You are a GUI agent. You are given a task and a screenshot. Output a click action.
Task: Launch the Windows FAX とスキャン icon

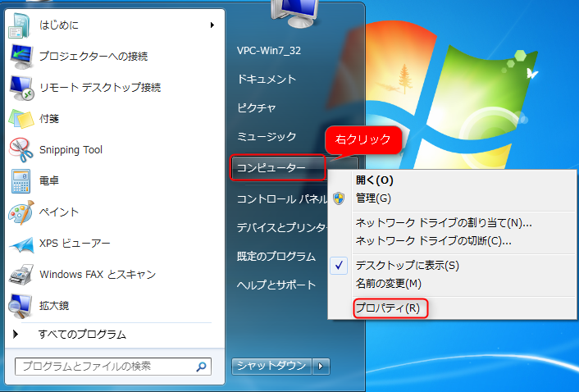(21, 275)
